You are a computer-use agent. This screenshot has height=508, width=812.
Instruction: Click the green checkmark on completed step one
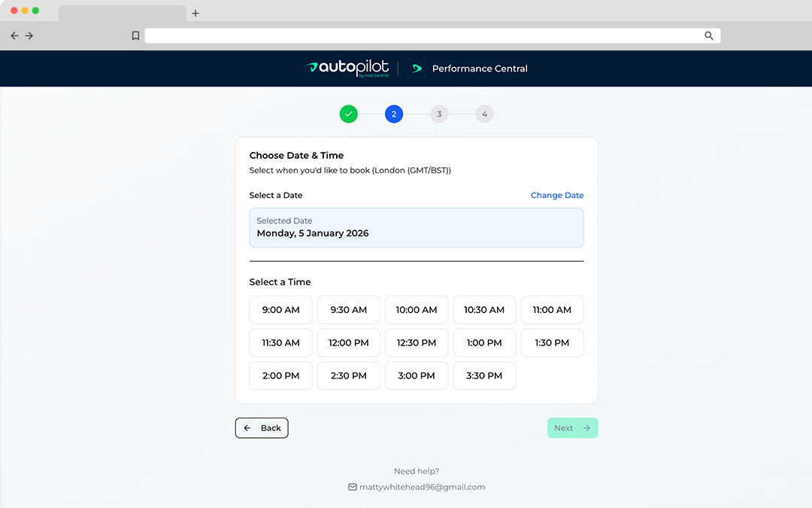pos(348,114)
